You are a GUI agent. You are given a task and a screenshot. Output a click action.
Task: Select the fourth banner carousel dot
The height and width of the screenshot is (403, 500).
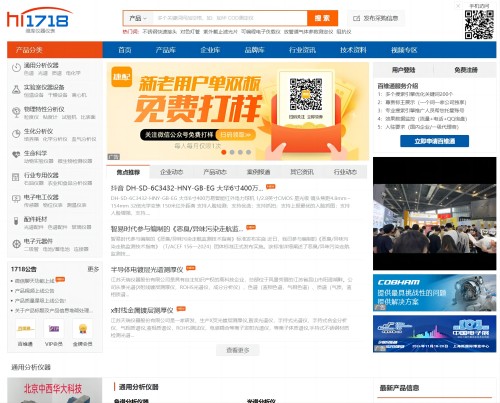coord(248,152)
